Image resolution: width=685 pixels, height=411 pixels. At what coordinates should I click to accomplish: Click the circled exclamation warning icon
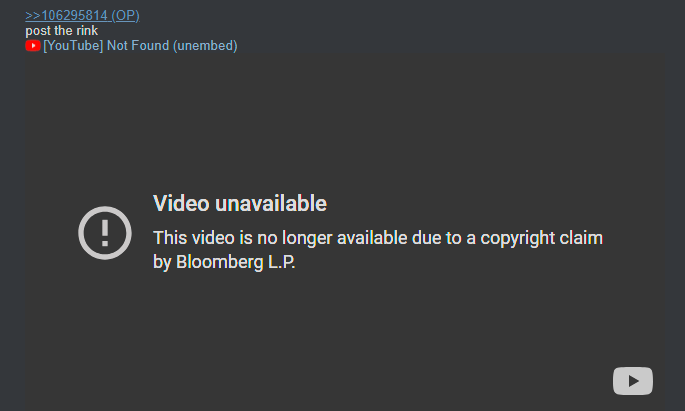(x=105, y=233)
